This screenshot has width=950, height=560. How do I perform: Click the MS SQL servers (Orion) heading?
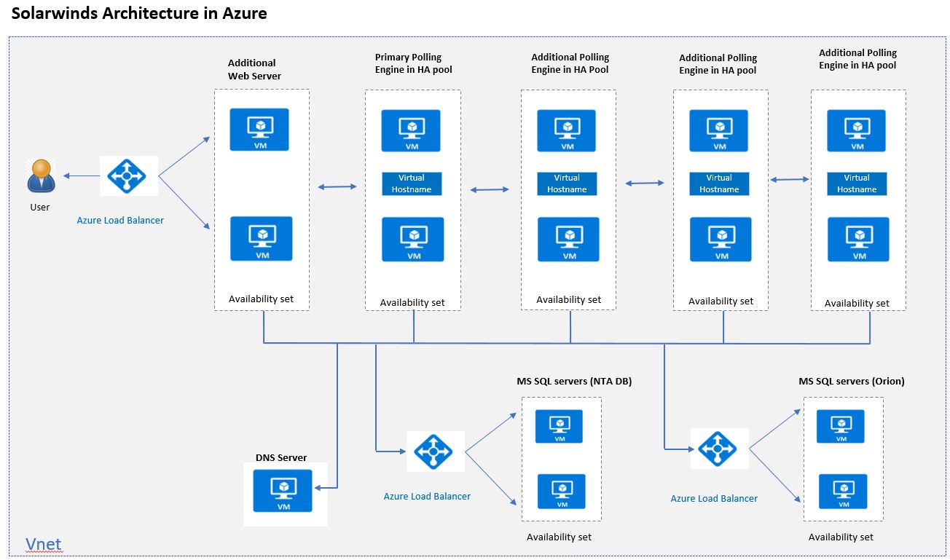(852, 381)
